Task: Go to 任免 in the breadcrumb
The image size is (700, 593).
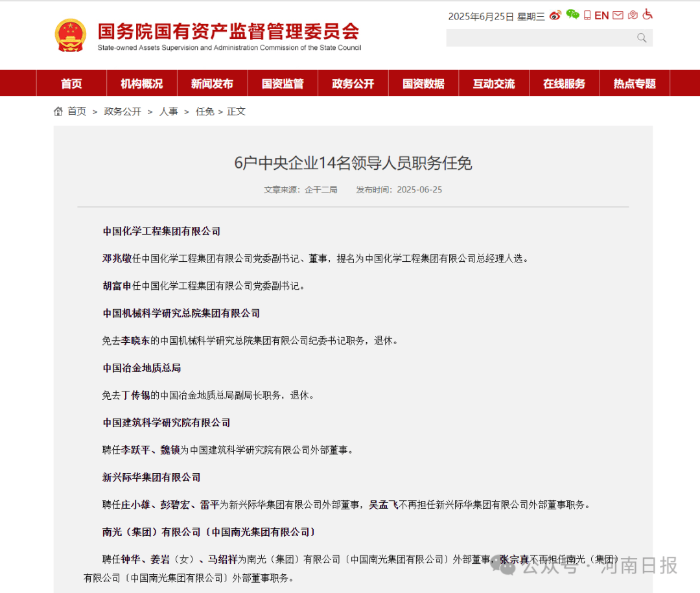Action: (x=205, y=111)
